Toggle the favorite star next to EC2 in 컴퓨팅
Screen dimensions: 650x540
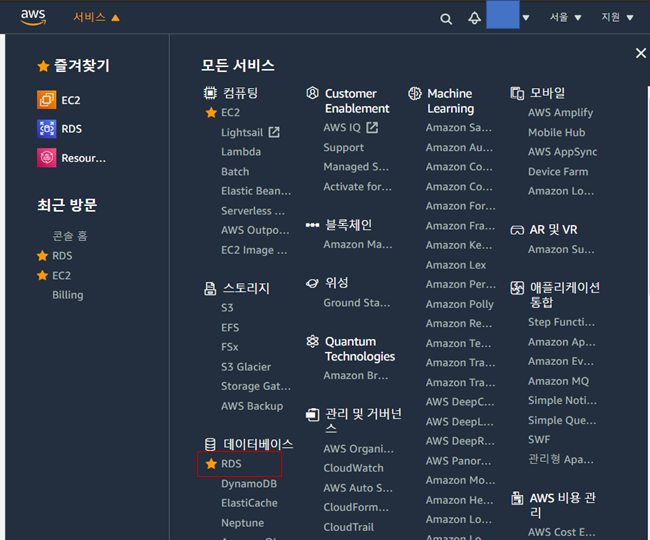coord(211,112)
